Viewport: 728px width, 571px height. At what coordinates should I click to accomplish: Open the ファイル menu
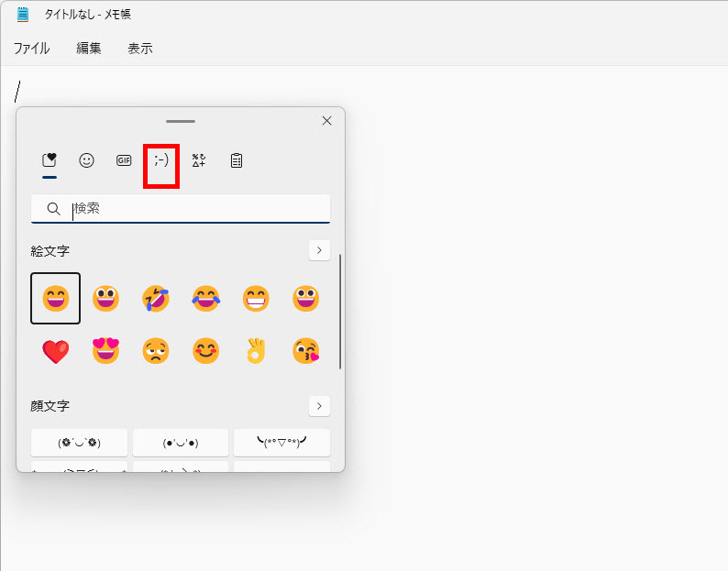pyautogui.click(x=31, y=49)
